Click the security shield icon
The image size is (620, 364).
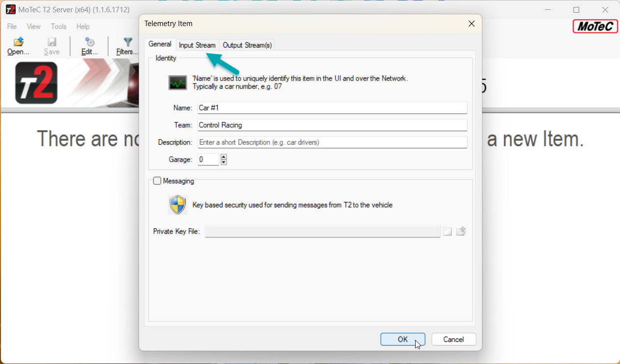pyautogui.click(x=178, y=205)
